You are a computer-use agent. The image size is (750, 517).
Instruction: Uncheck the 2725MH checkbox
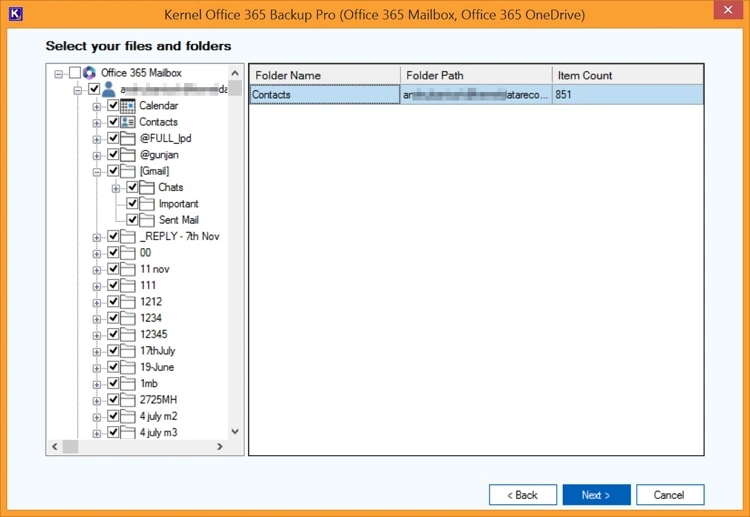(x=113, y=399)
